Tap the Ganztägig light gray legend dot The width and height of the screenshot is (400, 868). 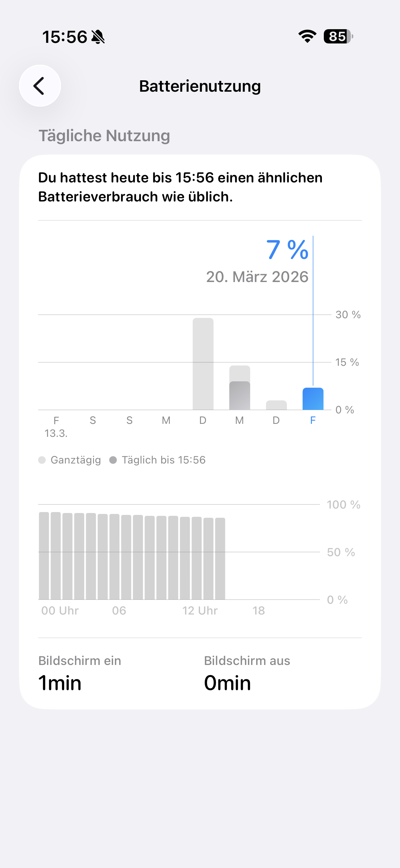tap(42, 460)
